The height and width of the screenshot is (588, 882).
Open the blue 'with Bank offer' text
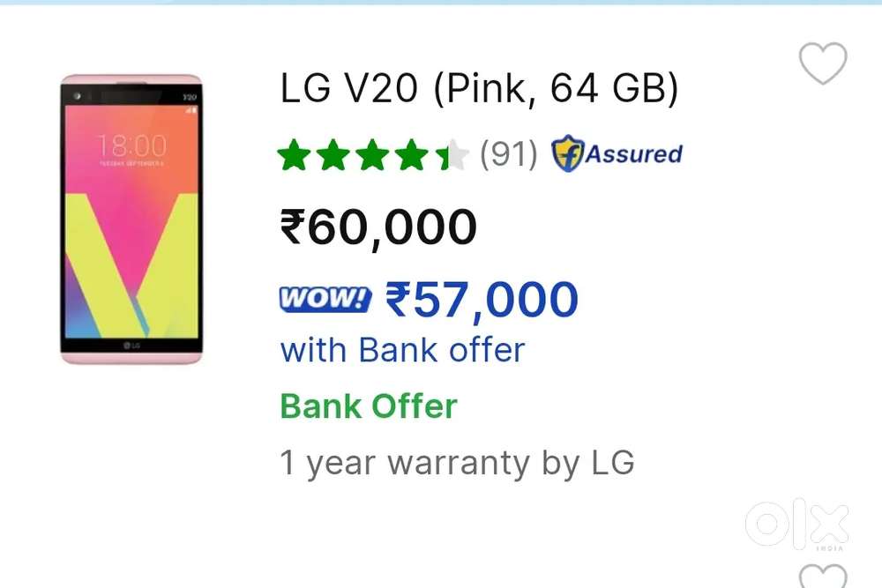pyautogui.click(x=403, y=350)
